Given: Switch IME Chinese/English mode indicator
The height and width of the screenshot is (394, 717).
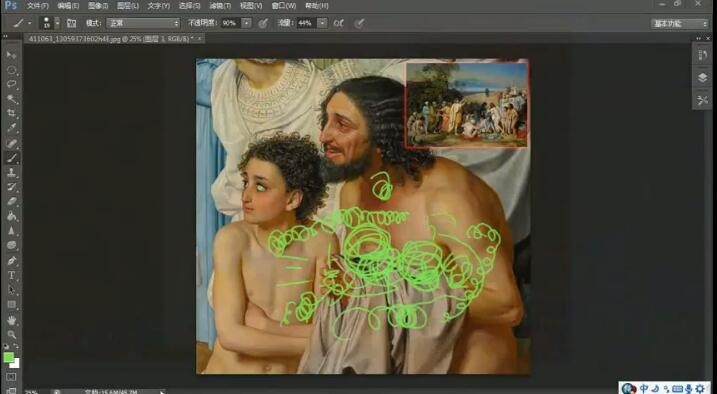Looking at the screenshot, I should 644,389.
